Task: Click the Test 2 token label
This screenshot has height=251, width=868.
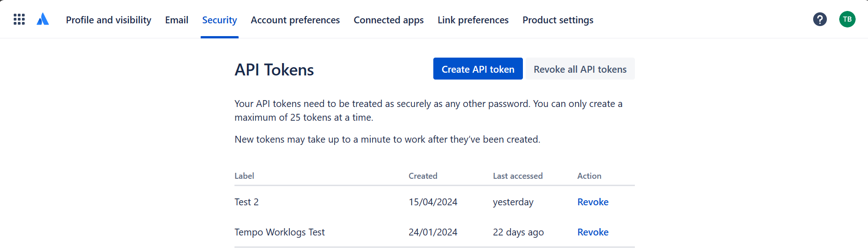Action: click(246, 202)
